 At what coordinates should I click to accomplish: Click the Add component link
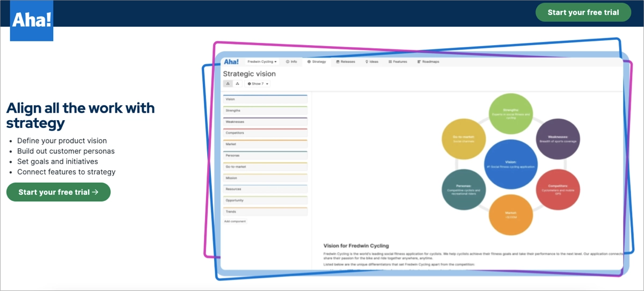235,221
